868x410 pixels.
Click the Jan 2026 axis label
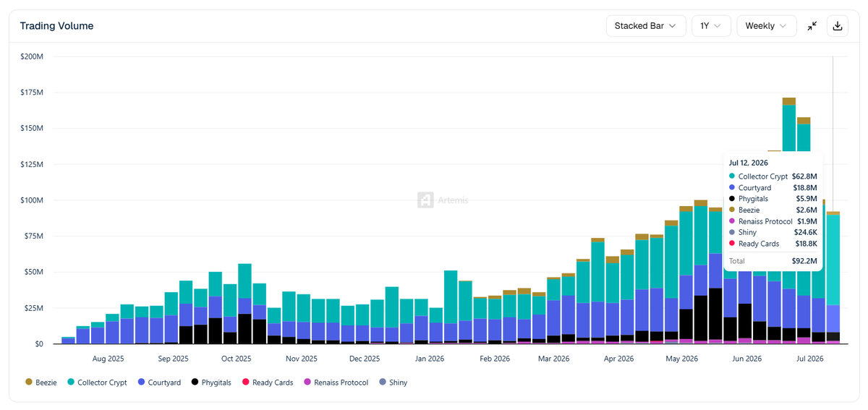point(428,359)
